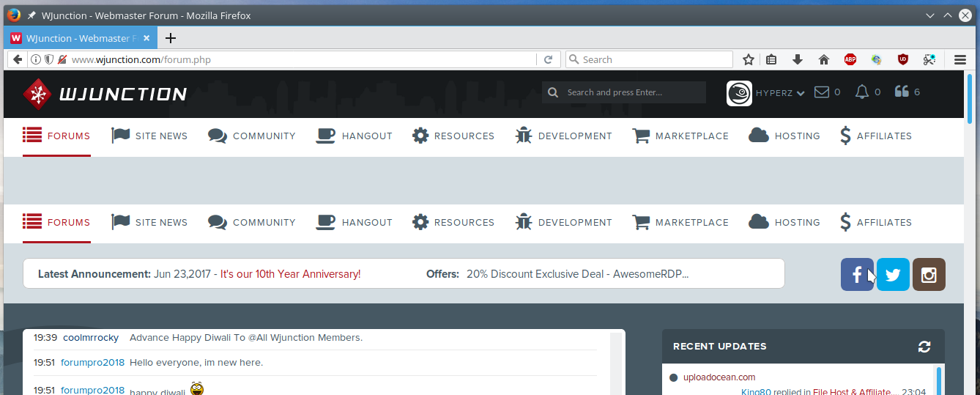The image size is (980, 395).
Task: Click the red WJunction diamond logo
Action: 37,93
